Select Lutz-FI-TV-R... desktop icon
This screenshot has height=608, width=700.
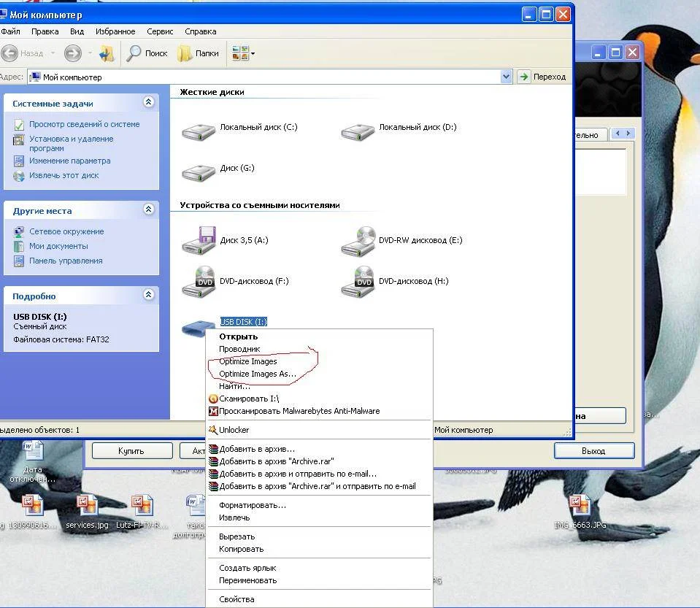142,512
